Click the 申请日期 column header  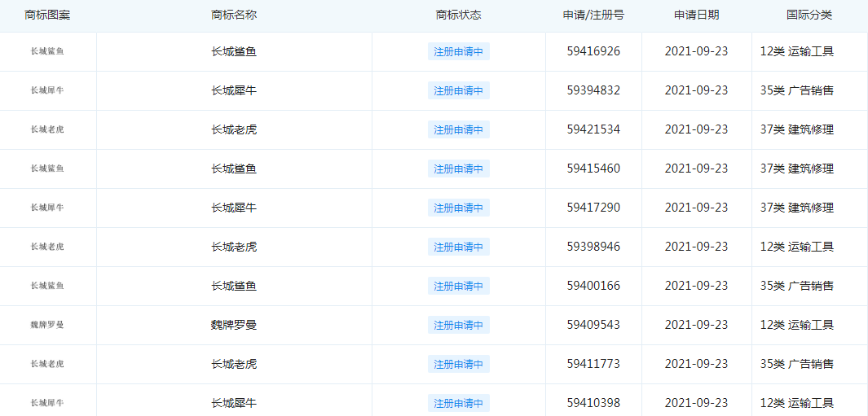pyautogui.click(x=696, y=15)
